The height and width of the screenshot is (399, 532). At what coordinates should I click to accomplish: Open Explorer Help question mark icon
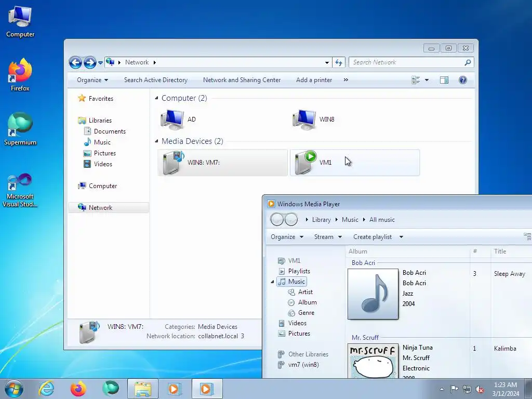point(463,80)
